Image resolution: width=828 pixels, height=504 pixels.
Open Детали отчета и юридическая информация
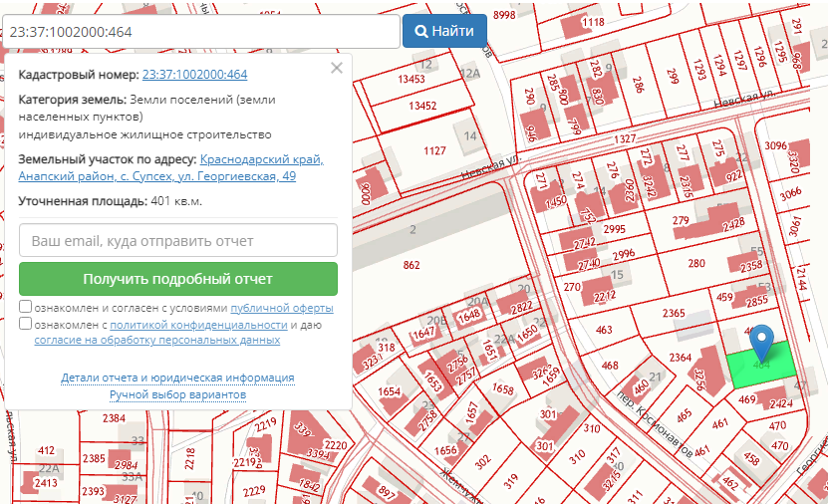pos(177,378)
